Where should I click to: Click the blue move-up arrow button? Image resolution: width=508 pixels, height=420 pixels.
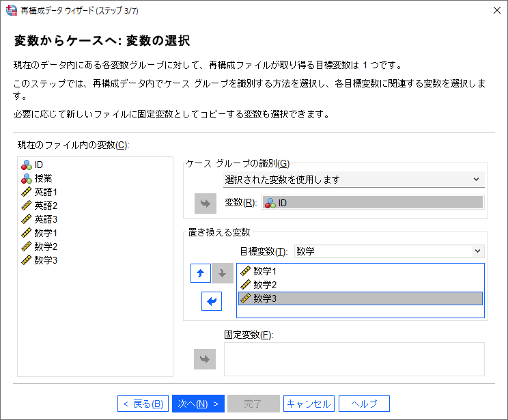(x=200, y=273)
